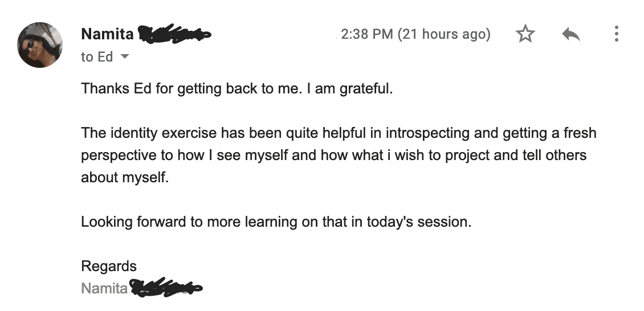
Task: Click the line starting "The identity exercise"
Action: pyautogui.click(x=339, y=133)
